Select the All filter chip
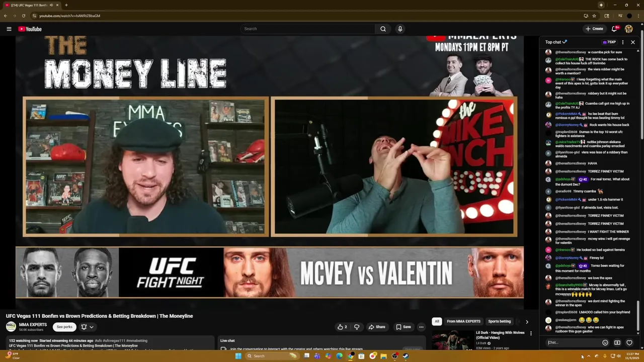This screenshot has height=362, width=644. coord(437,321)
